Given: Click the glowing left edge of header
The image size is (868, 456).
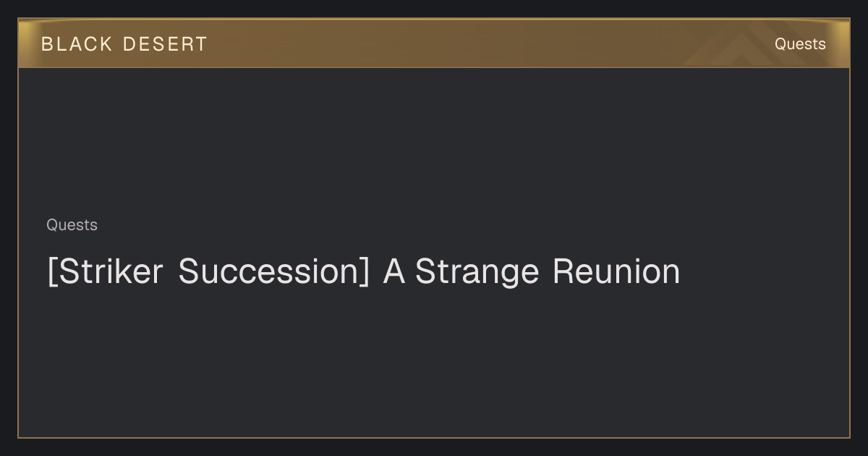Looking at the screenshot, I should tap(24, 43).
